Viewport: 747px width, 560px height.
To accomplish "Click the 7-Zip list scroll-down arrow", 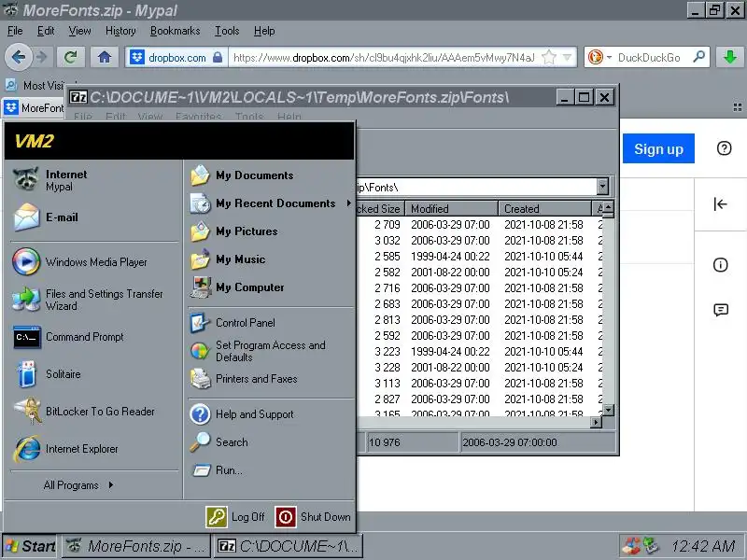I will [609, 410].
